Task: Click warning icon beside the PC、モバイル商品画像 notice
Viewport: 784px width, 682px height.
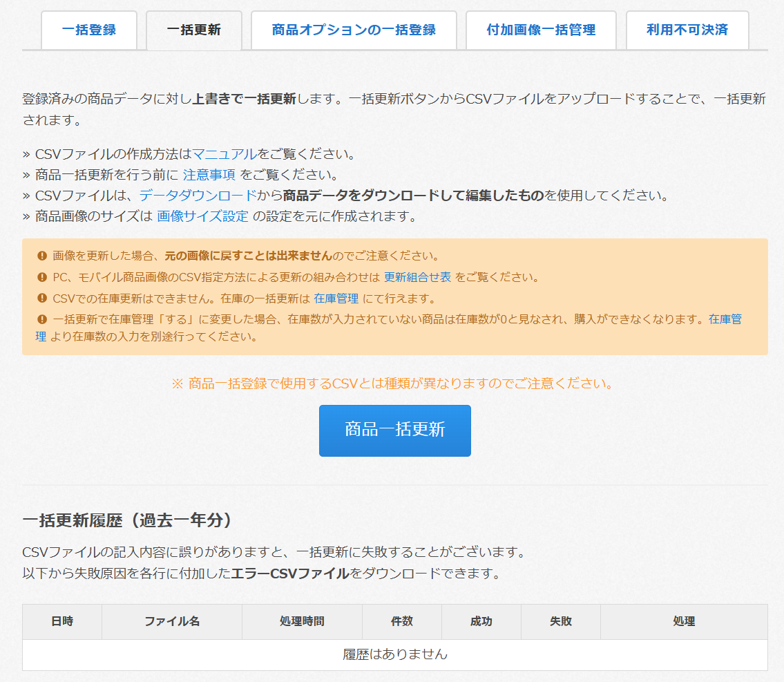Action: [x=41, y=277]
